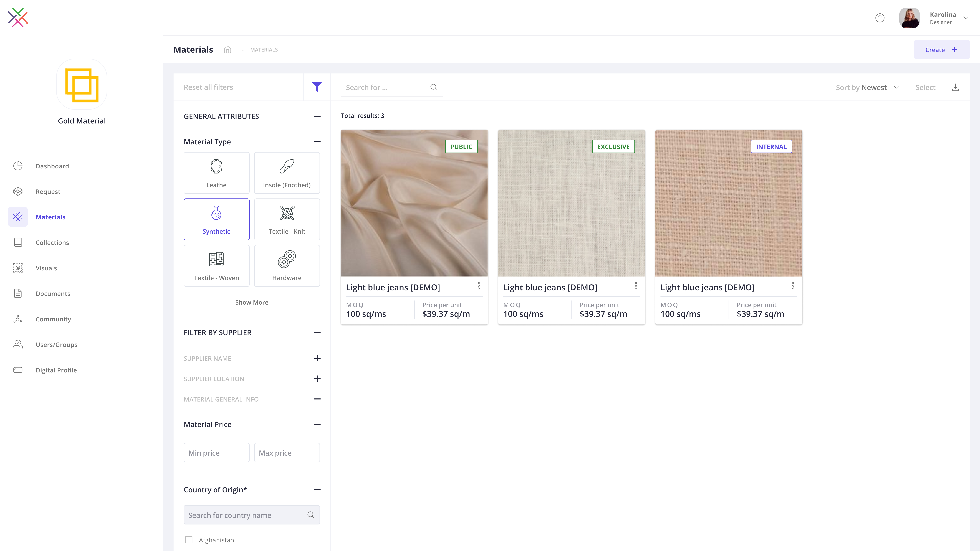Viewport: 980px width, 551px height.
Task: Select the Hardware material type
Action: [x=287, y=266]
